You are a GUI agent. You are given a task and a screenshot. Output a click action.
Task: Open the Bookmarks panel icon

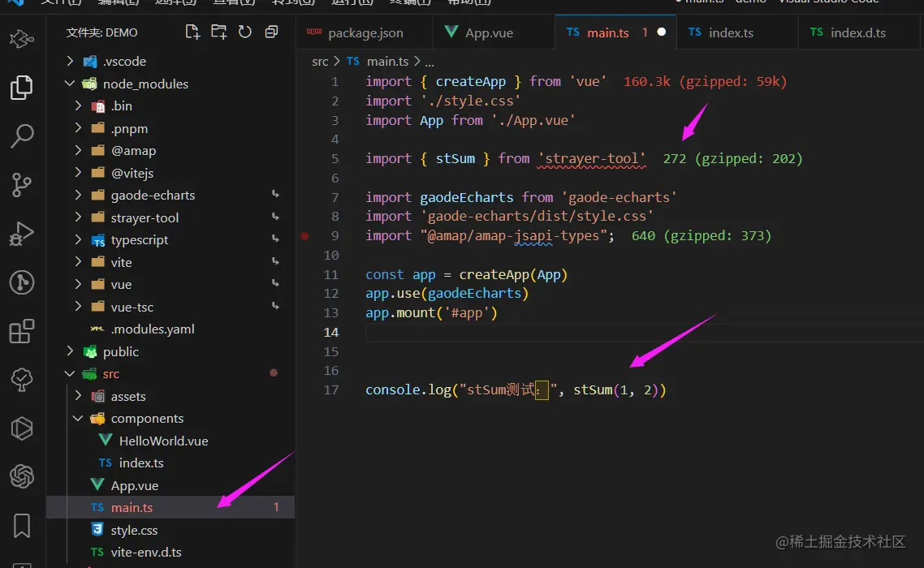[x=22, y=525]
